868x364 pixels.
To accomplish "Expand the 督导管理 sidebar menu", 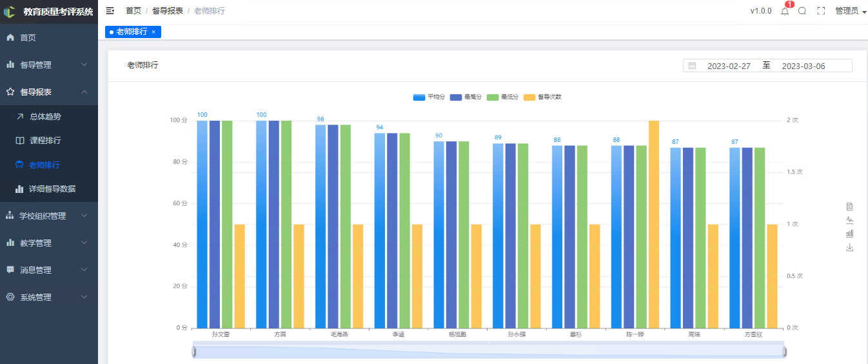I will (49, 65).
